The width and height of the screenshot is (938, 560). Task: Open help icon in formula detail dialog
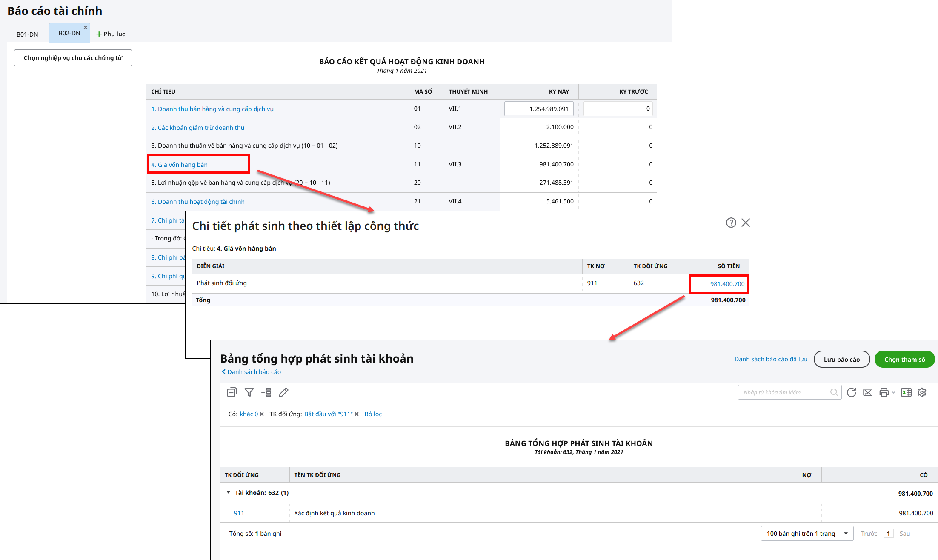click(x=731, y=223)
